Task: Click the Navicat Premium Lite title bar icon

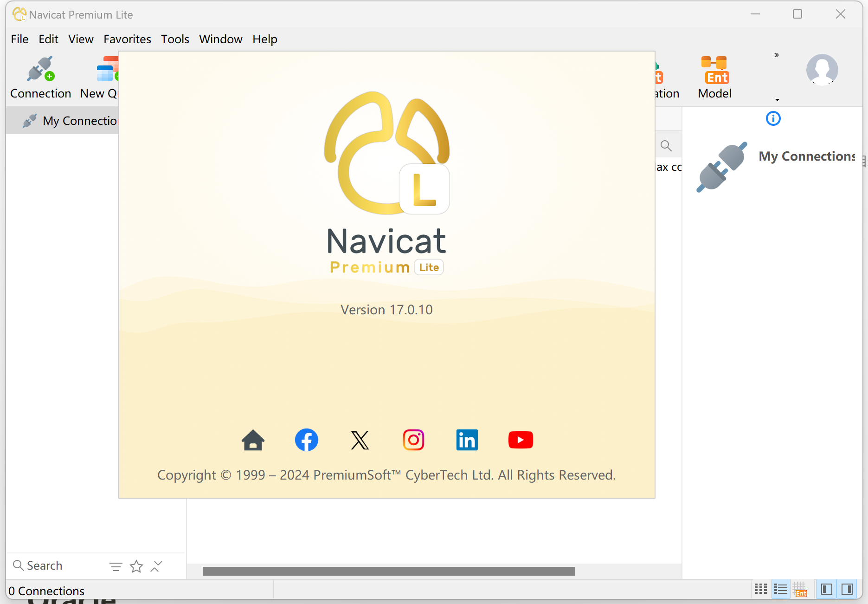Action: point(19,14)
